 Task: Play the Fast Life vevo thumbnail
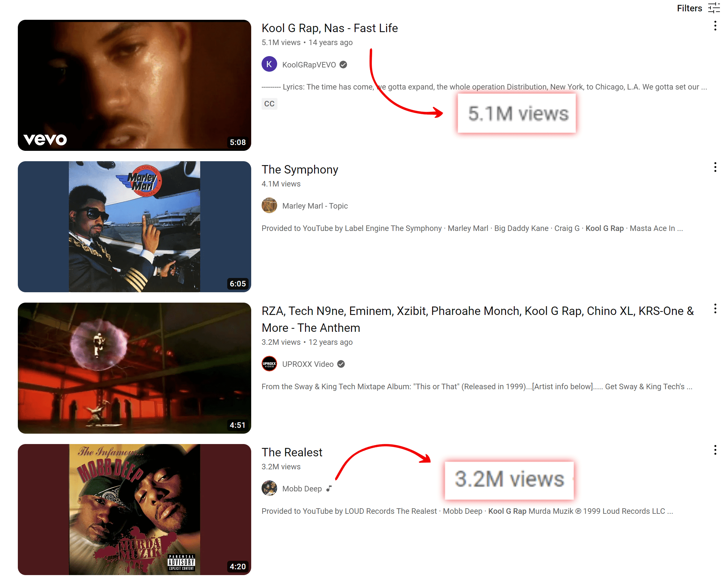coord(135,85)
